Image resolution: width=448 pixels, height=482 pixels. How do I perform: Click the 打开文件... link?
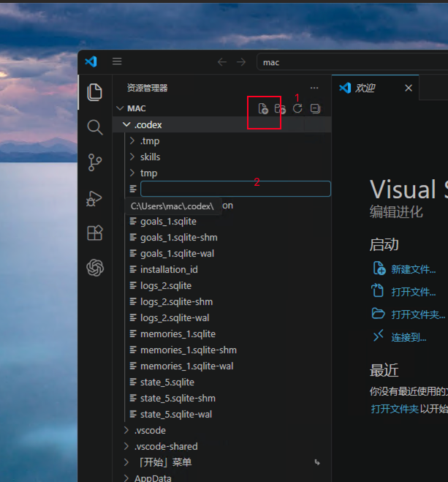[414, 292]
